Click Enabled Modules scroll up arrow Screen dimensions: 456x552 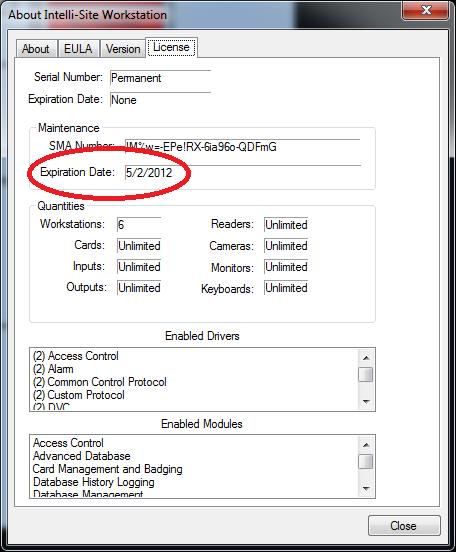366,445
